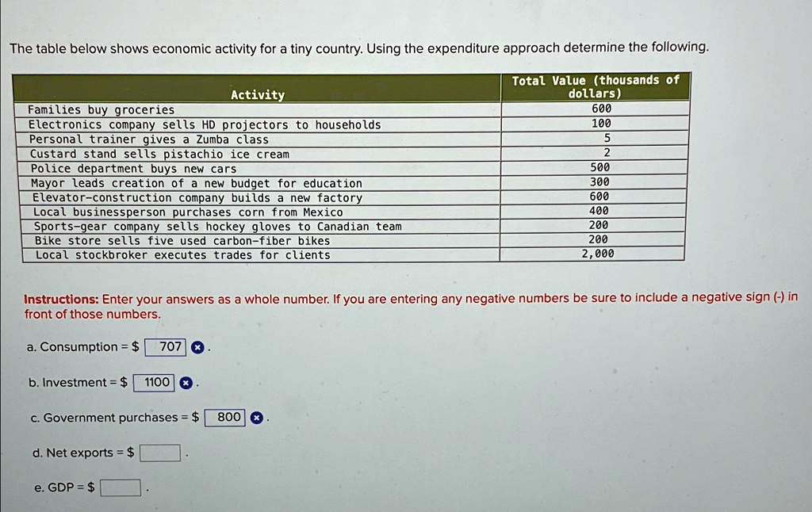Click the Zumba class activity row
Viewport: 812px width, 512px height.
[x=147, y=139]
